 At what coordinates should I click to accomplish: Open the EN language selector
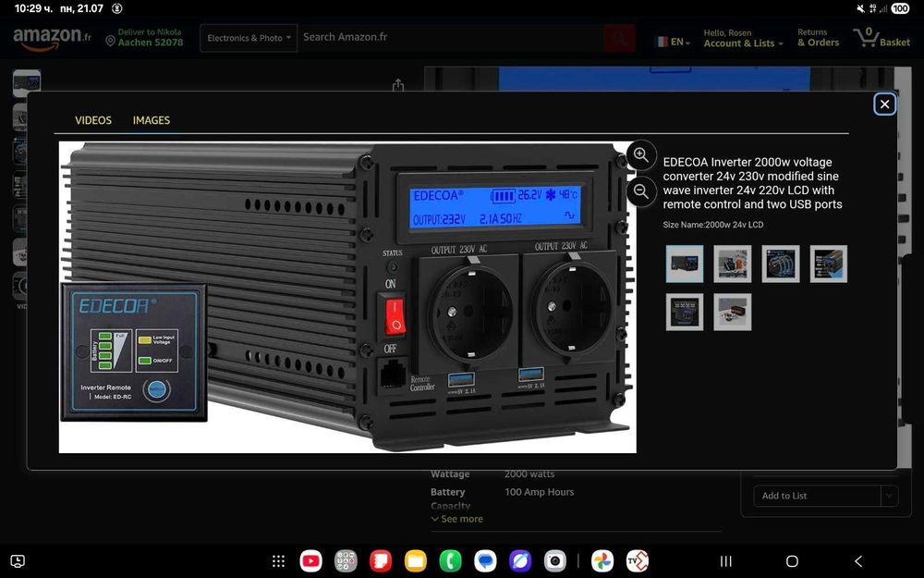pos(673,42)
